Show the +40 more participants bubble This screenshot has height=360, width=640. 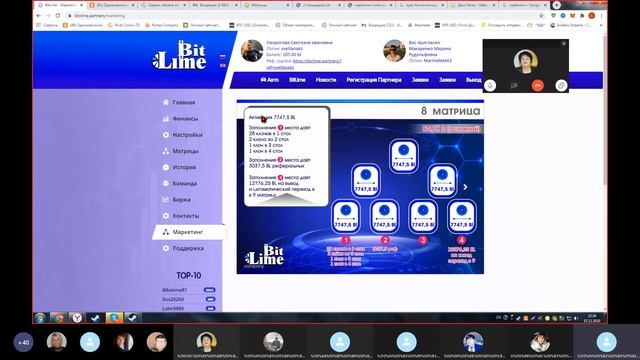tap(24, 342)
